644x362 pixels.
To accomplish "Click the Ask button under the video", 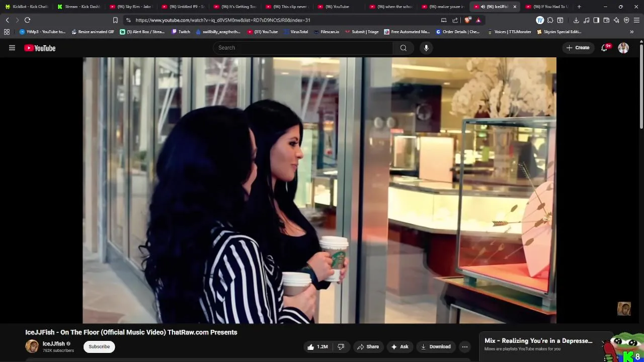I will point(399,346).
